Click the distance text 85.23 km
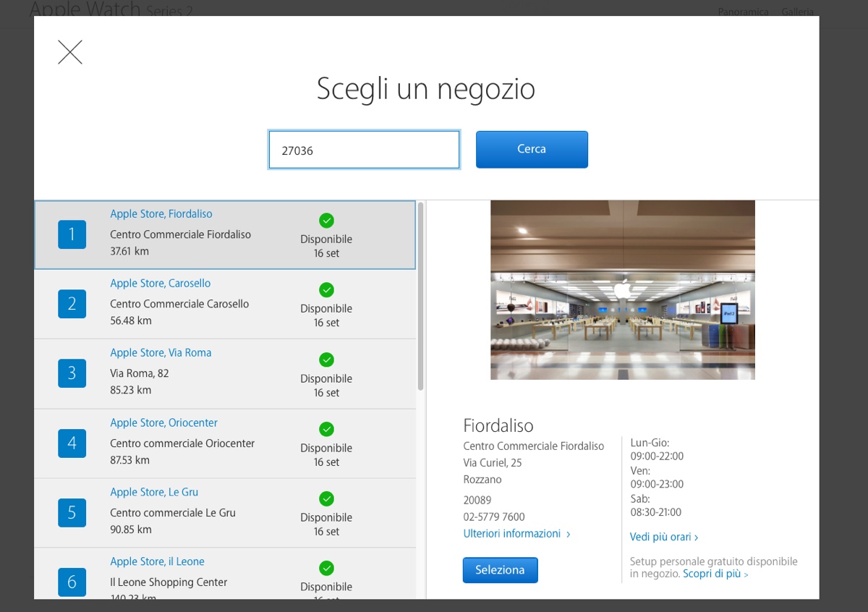The image size is (868, 612). click(131, 390)
